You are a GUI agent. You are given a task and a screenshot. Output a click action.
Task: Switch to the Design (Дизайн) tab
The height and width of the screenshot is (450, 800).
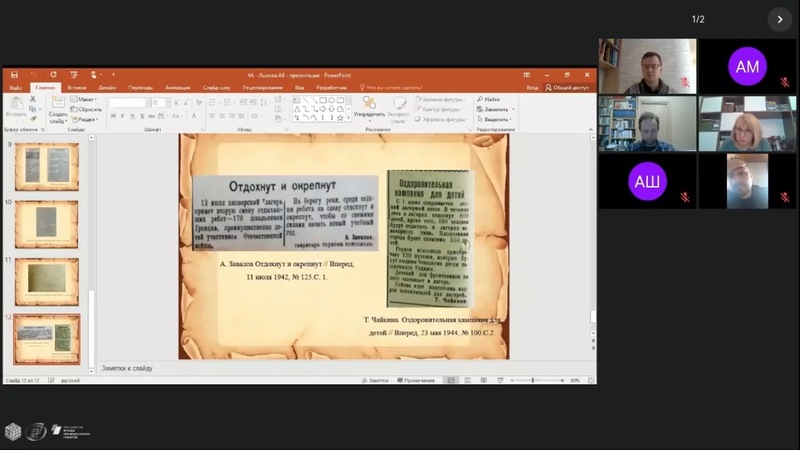(107, 87)
